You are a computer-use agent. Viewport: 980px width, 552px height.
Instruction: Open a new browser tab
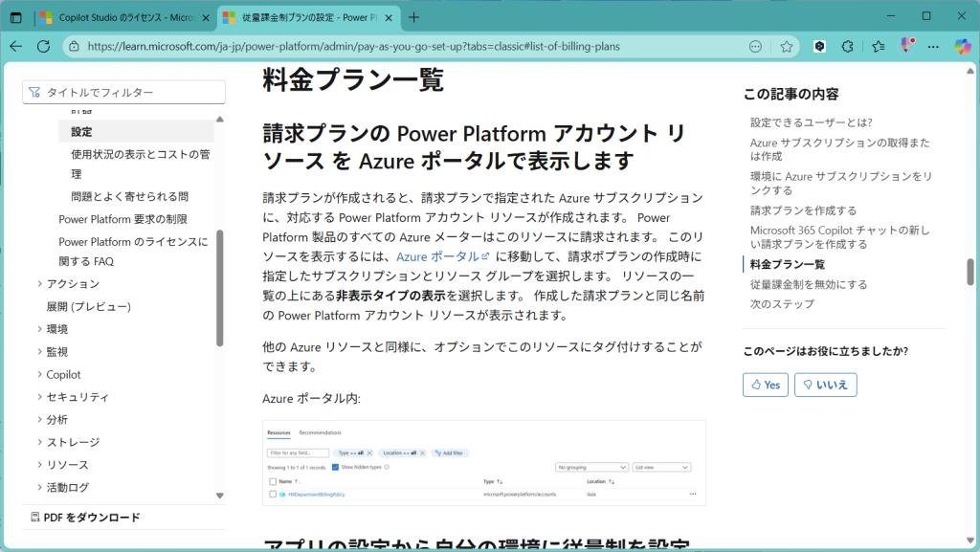(413, 17)
